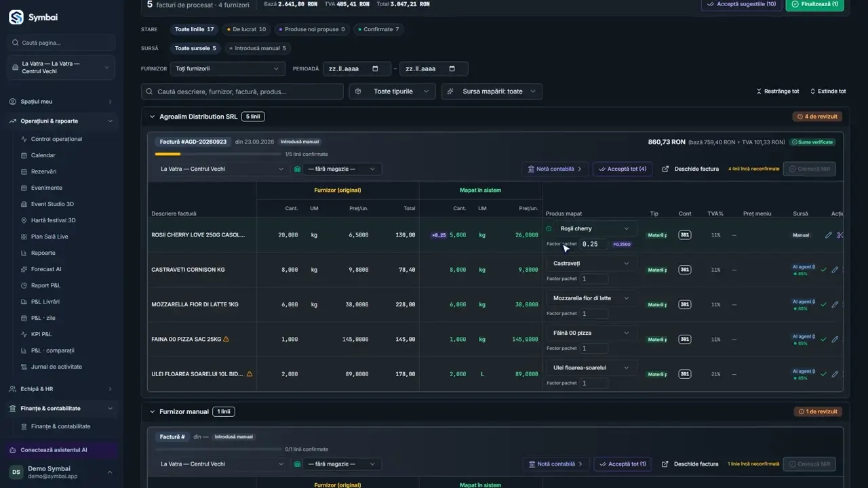This screenshot has height=488, width=868.
Task: Open the Toți furnizorii supplier dropdown
Action: pos(228,68)
